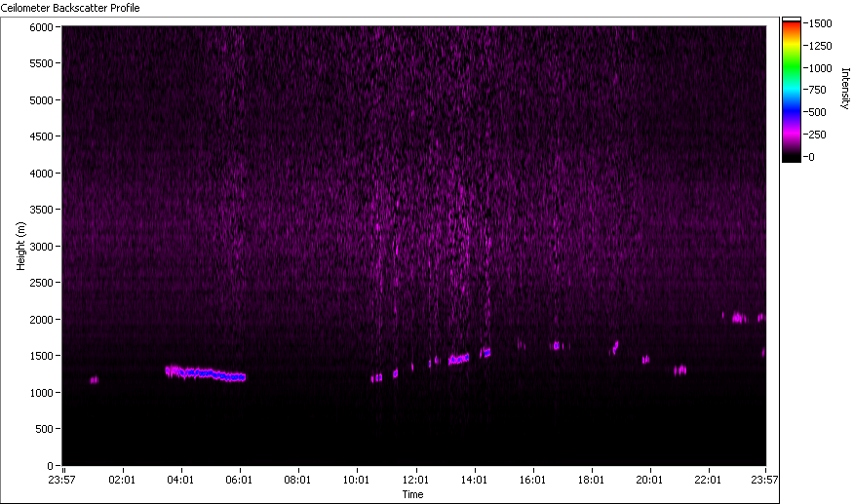Click the long blue cloud layer near 04:01–06:01
The image size is (854, 504).
206,373
